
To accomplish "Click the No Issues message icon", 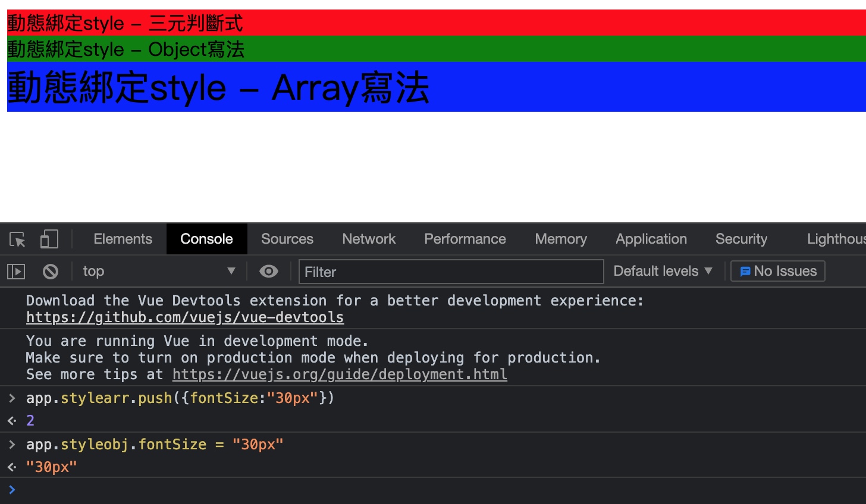I will 745,272.
